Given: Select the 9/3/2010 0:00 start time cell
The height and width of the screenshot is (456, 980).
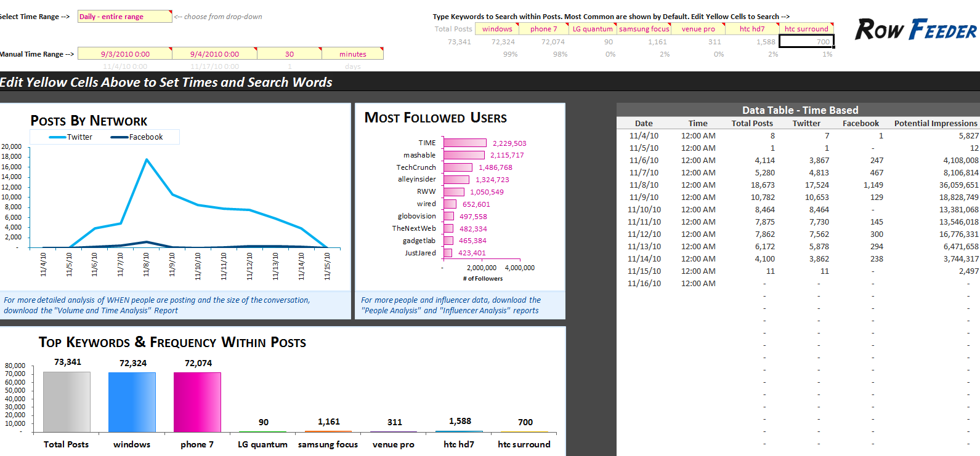Looking at the screenshot, I should click(125, 54).
